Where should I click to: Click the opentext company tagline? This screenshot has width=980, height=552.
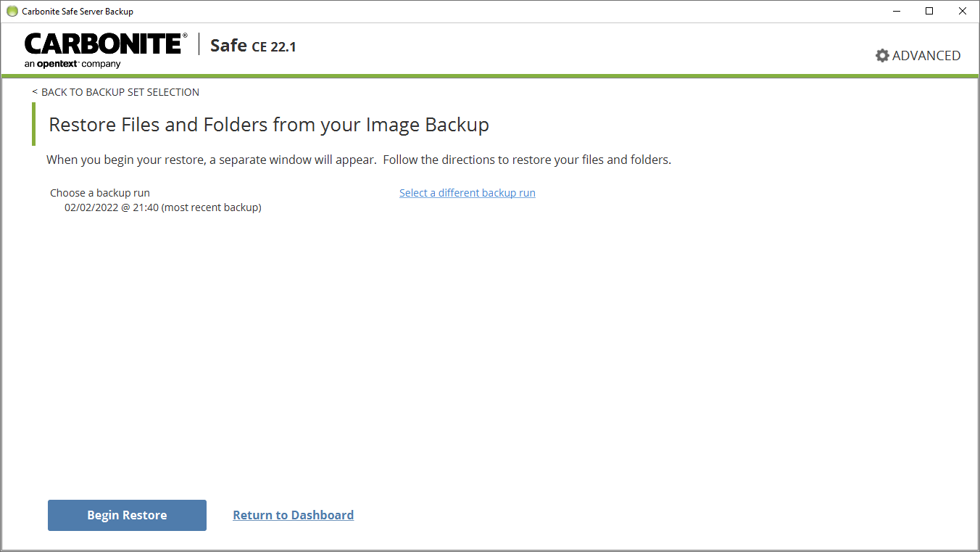click(72, 65)
